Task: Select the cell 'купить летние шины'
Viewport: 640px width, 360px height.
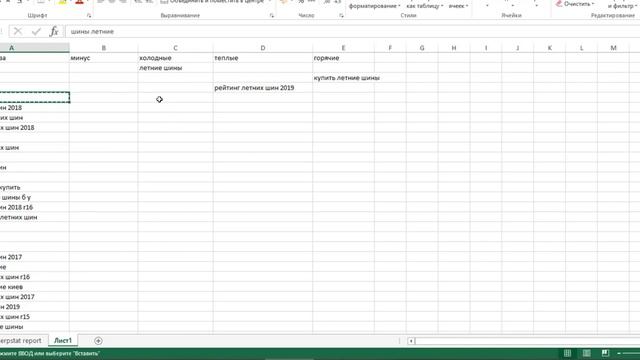Action: [343, 78]
